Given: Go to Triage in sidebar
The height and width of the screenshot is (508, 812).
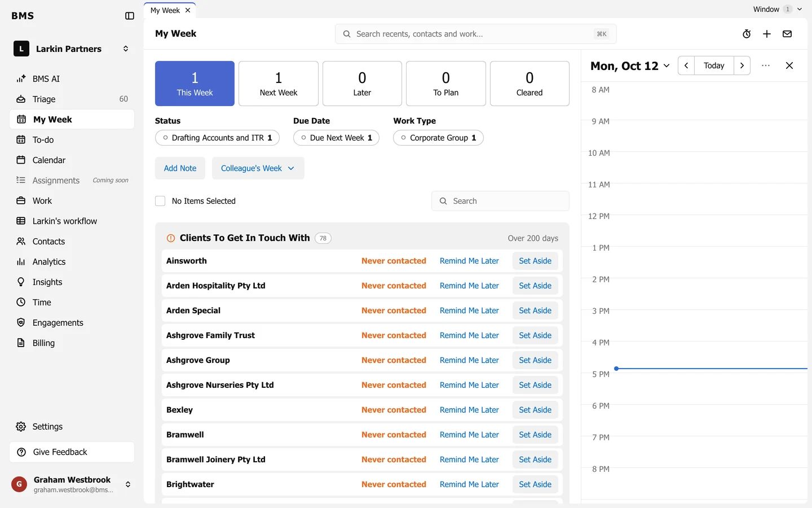Looking at the screenshot, I should point(72,99).
